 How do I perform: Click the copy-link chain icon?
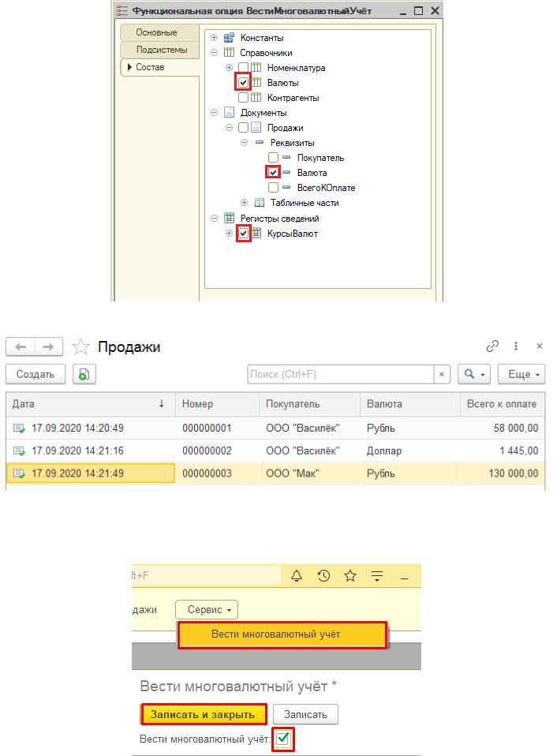point(493,346)
